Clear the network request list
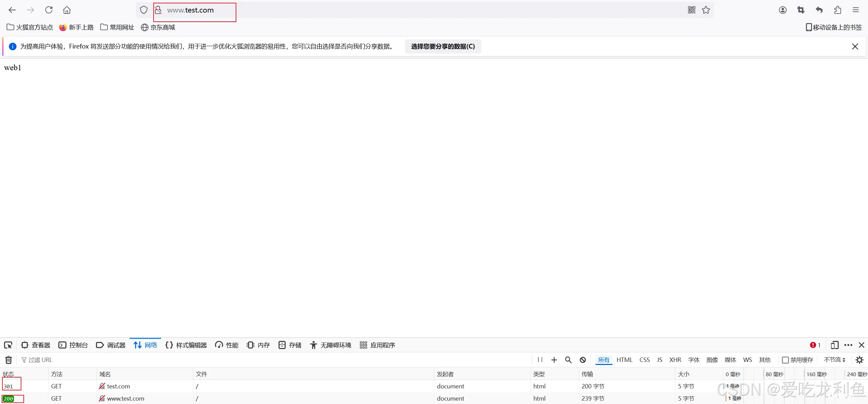The width and height of the screenshot is (868, 404). tap(8, 360)
